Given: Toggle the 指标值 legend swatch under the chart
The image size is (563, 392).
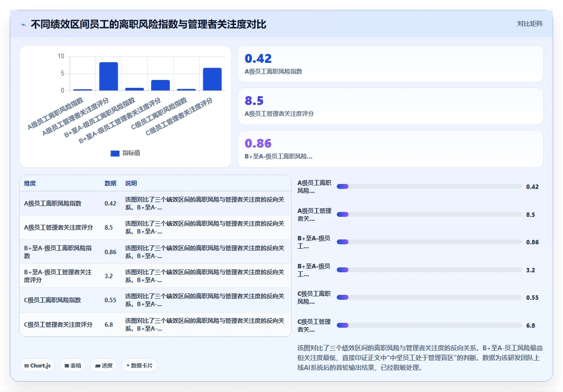Looking at the screenshot, I should tap(115, 153).
